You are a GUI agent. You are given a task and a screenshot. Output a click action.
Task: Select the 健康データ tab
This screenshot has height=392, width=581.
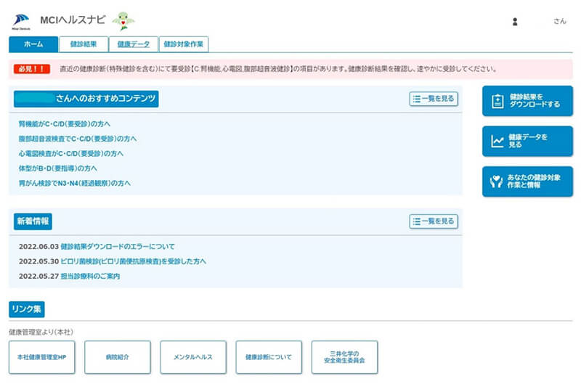134,44
